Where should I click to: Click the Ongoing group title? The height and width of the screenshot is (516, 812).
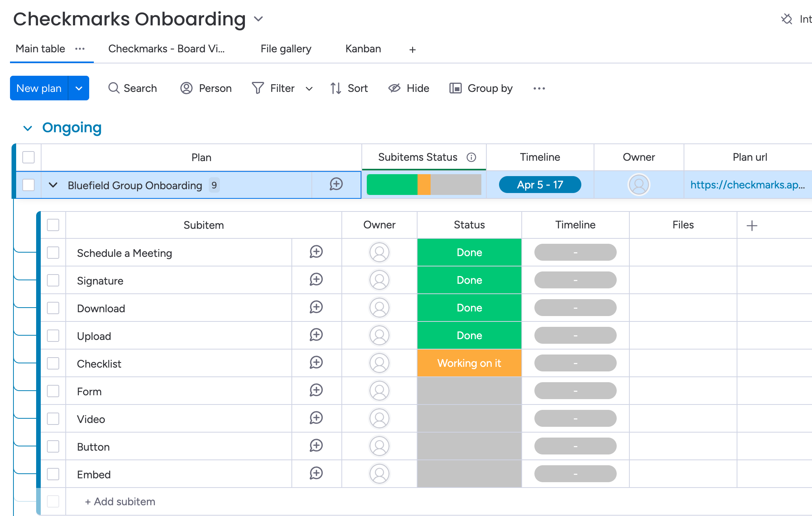coord(72,128)
